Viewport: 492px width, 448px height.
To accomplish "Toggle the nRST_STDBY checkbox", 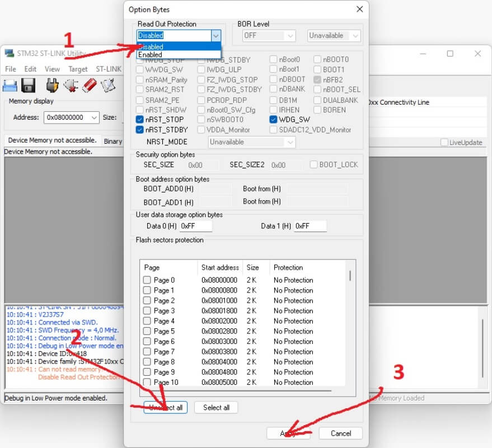I will [x=139, y=129].
